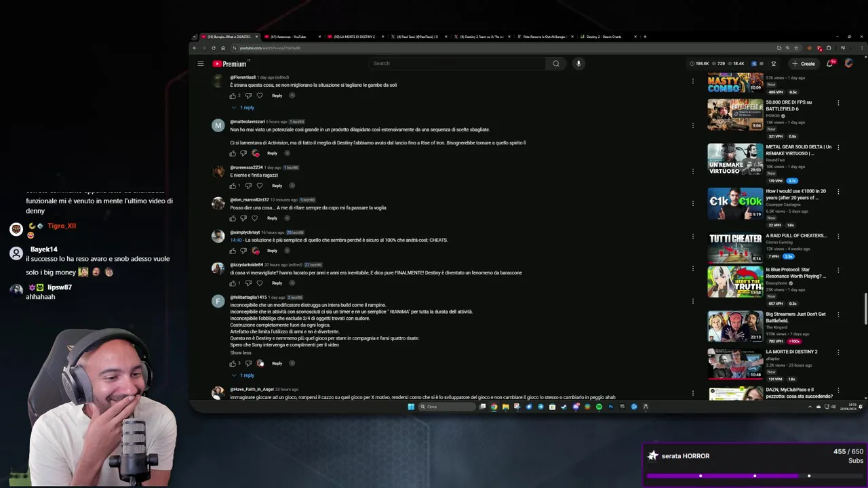The image size is (868, 488).
Task: Open Blue Protocol Star Resonance video thumbnail
Action: 735,281
